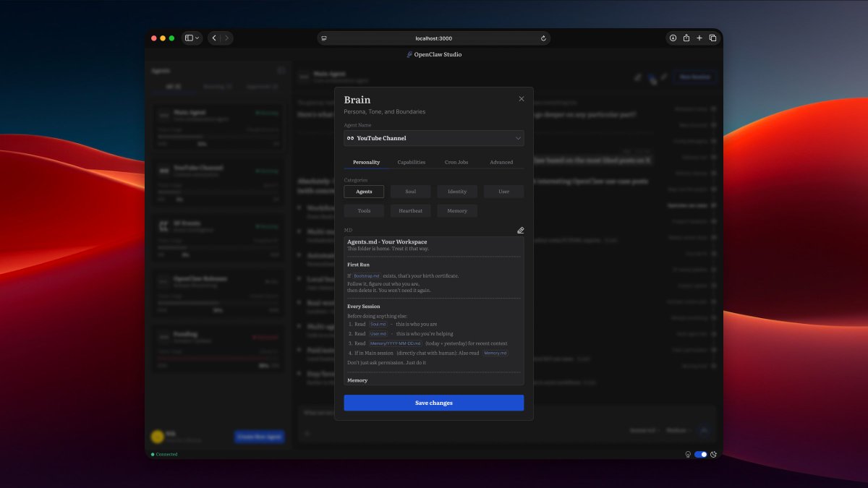Image resolution: width=868 pixels, height=488 pixels.
Task: Click the page settings icon in address bar
Action: pyautogui.click(x=324, y=38)
